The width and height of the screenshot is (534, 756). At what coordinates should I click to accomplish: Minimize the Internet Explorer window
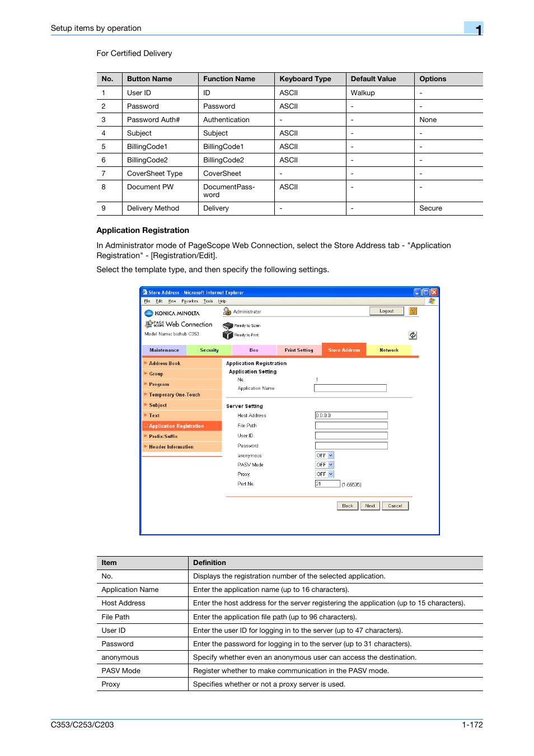[x=417, y=292]
